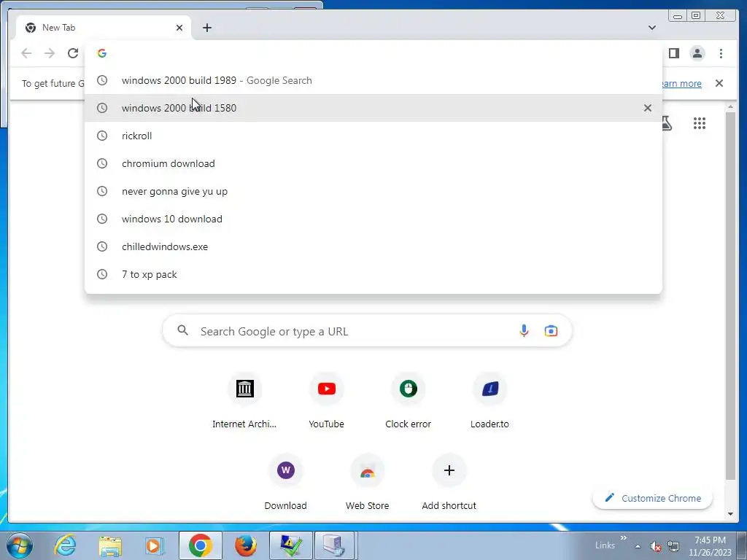
Task: Close the New Tab tab
Action: tap(179, 28)
